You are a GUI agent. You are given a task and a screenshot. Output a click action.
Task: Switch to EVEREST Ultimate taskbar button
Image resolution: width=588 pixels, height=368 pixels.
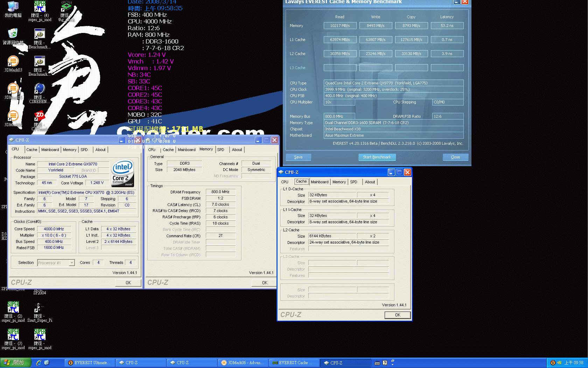pyautogui.click(x=90, y=363)
